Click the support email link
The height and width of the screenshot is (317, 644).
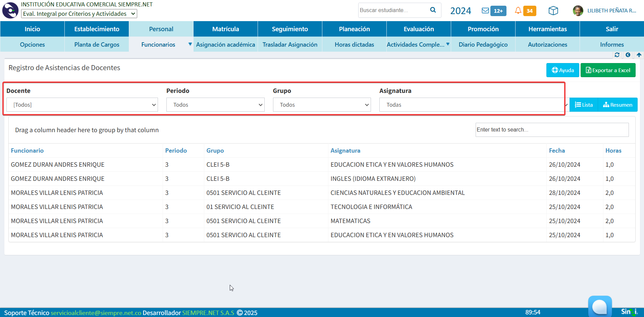click(96, 313)
